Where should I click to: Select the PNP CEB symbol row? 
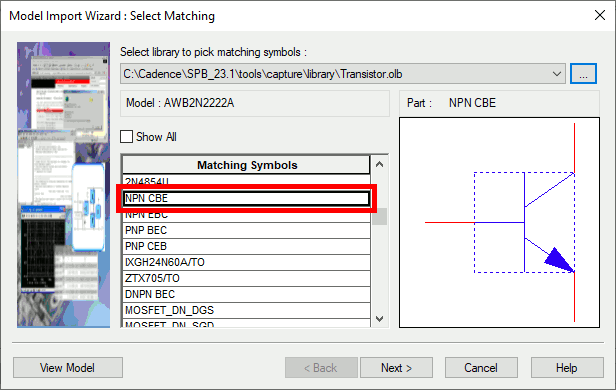pyautogui.click(x=247, y=246)
